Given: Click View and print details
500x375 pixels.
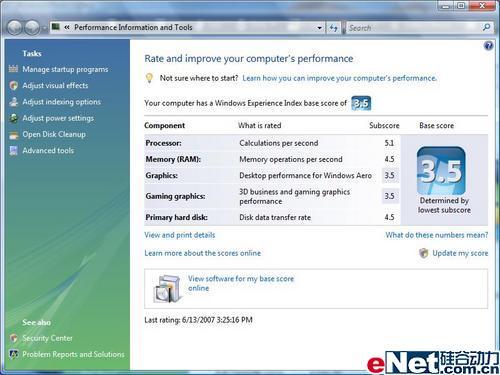Looking at the screenshot, I should pyautogui.click(x=180, y=235).
